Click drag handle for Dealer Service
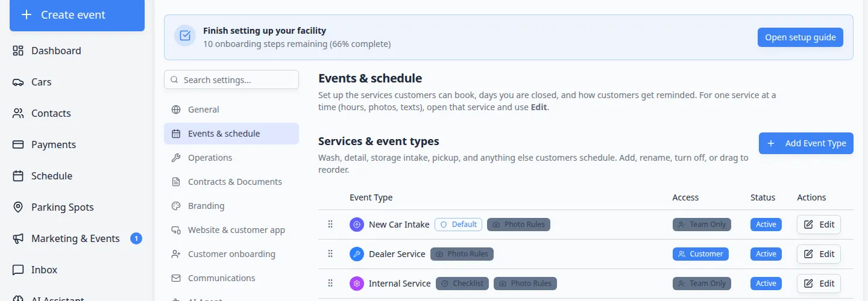This screenshot has width=868, height=301. coord(330,253)
